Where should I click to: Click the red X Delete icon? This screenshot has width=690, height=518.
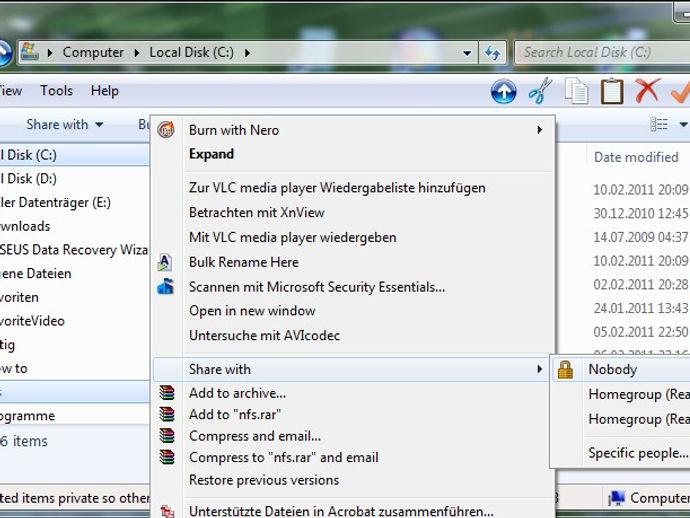point(647,90)
